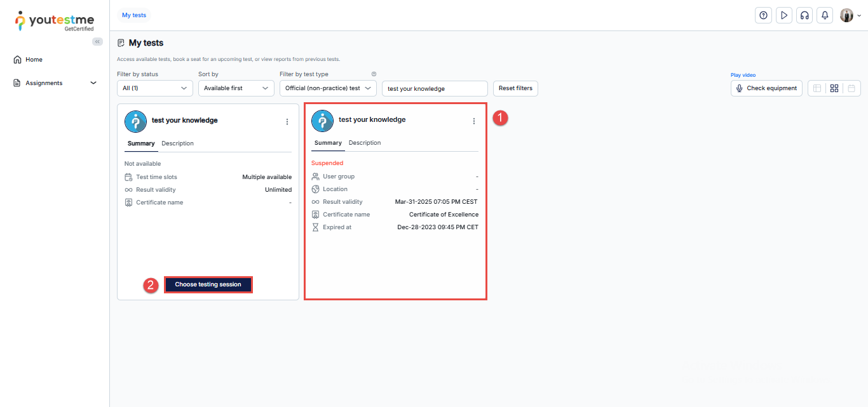Click three-dot menu on suspended test card

(473, 121)
